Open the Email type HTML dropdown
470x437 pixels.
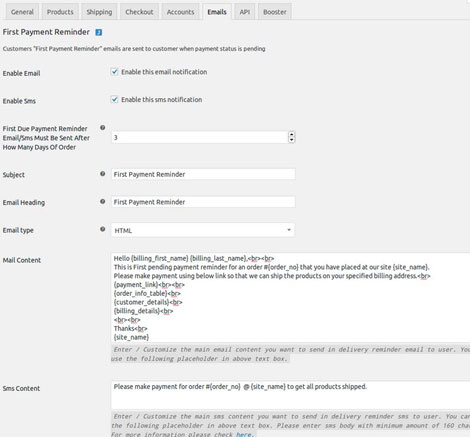coord(203,230)
